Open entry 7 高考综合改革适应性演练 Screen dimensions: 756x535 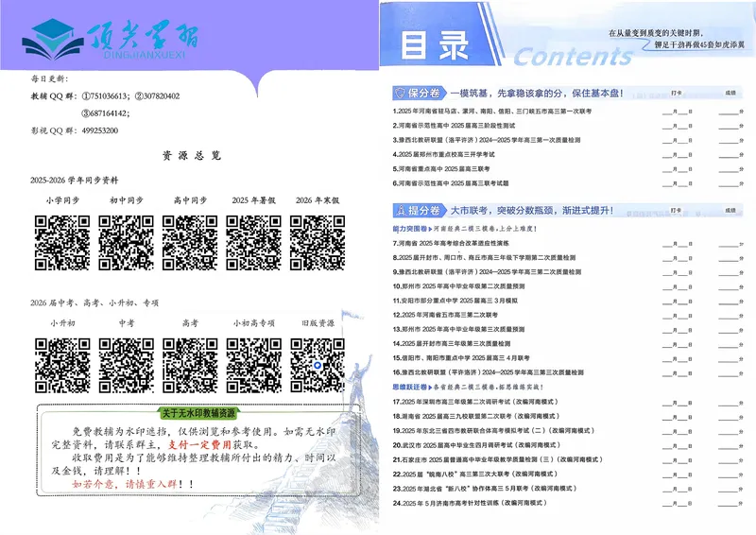click(x=451, y=243)
